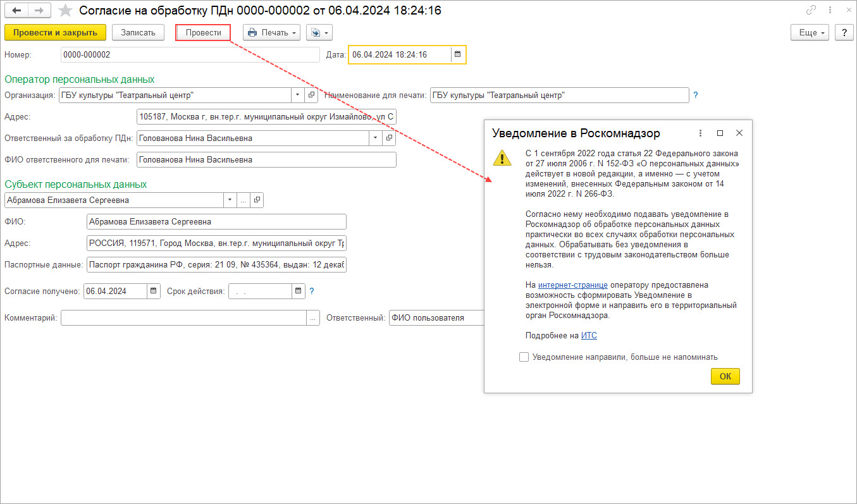
Task: Follow the интернет-странице link
Action: point(573,285)
